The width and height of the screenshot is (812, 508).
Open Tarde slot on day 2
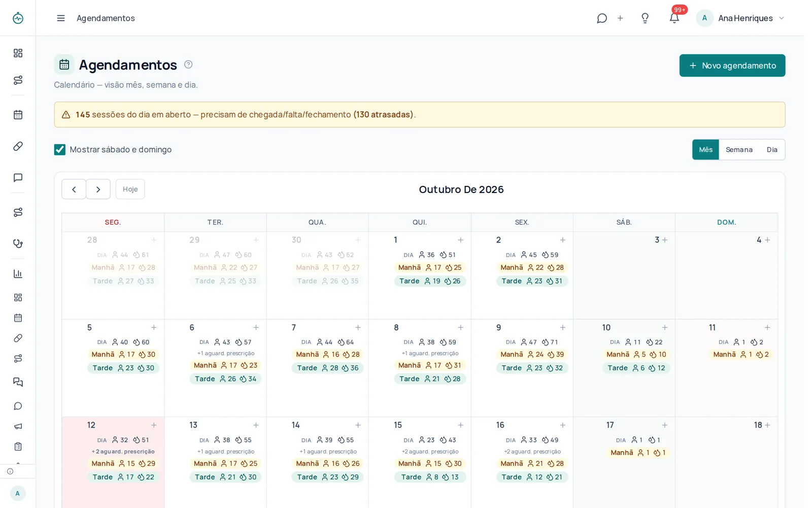tap(532, 281)
